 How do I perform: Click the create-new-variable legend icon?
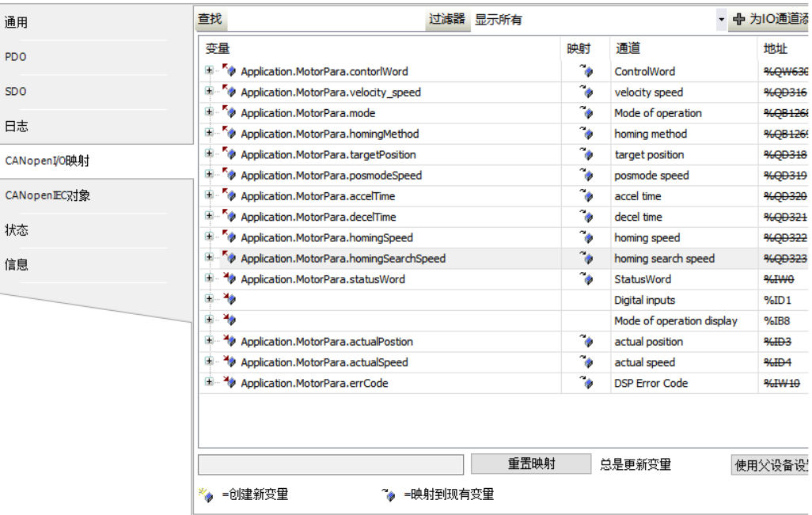tap(206, 494)
